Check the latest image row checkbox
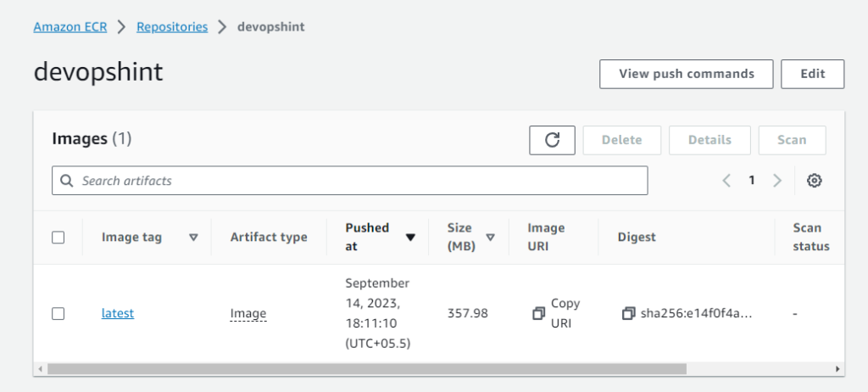 [x=58, y=314]
